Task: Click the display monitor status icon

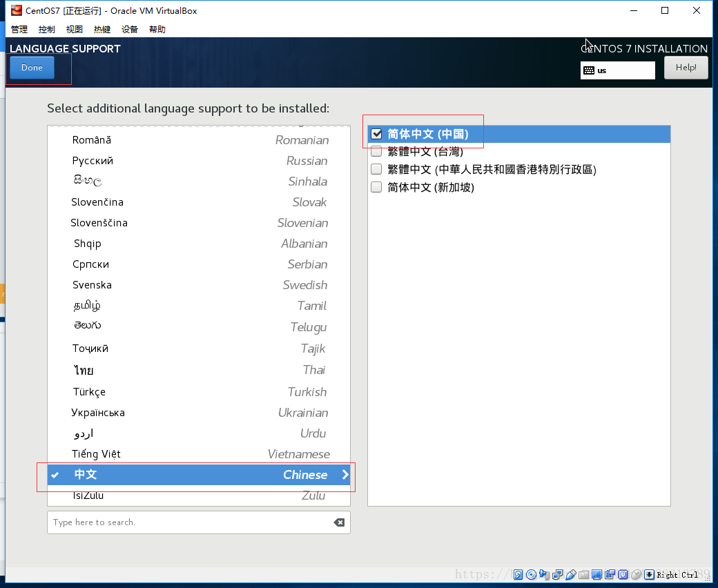Action: point(596,575)
